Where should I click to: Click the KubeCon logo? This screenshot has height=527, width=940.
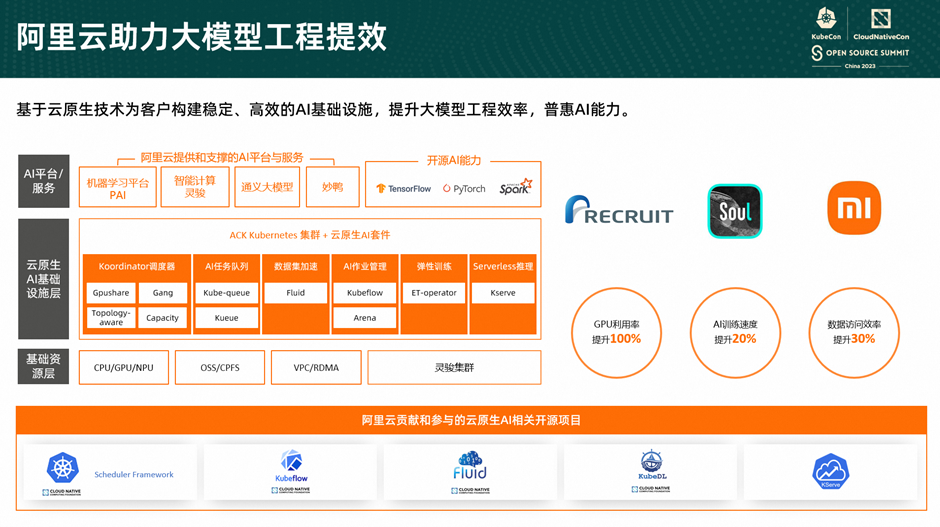point(826,23)
